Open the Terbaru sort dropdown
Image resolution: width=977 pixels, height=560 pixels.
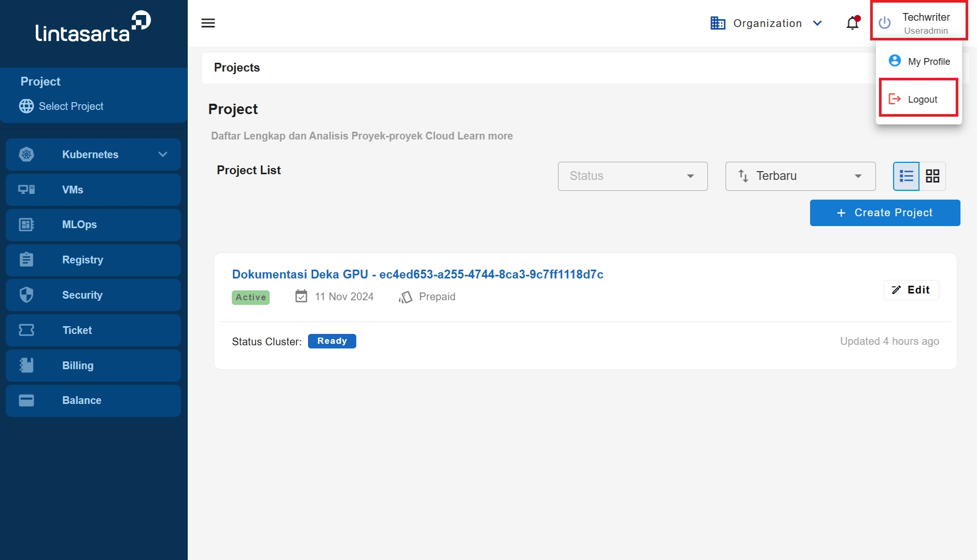click(800, 176)
